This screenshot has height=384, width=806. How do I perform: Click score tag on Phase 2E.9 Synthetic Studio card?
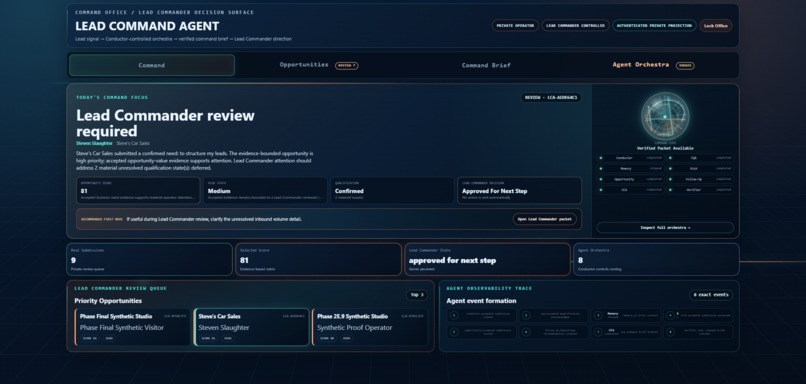pos(327,338)
